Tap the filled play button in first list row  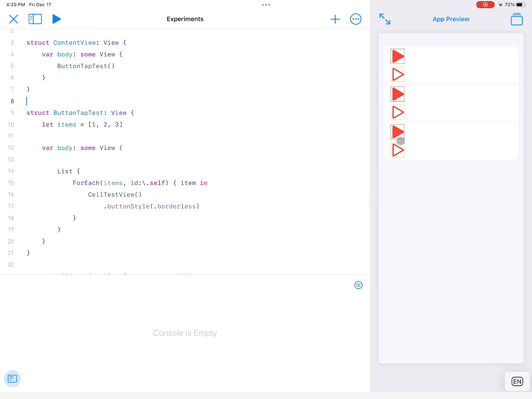398,56
